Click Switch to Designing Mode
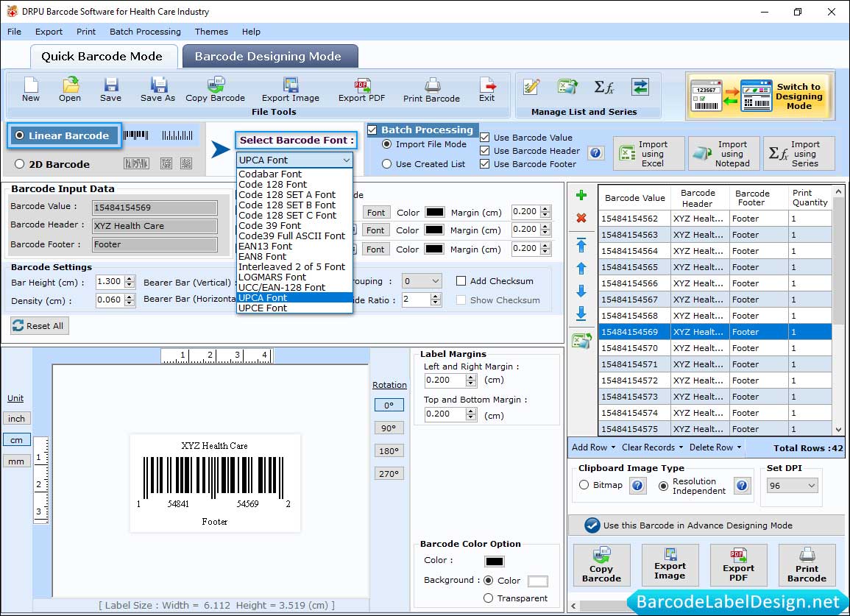 point(759,96)
